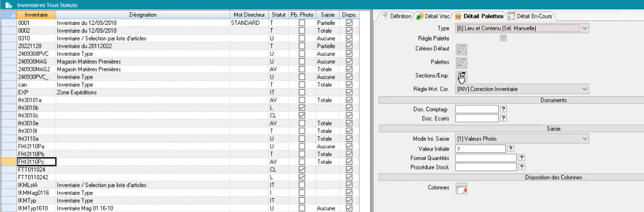Open the Palettes link icon
The height and width of the screenshot is (212, 644).
click(x=462, y=63)
